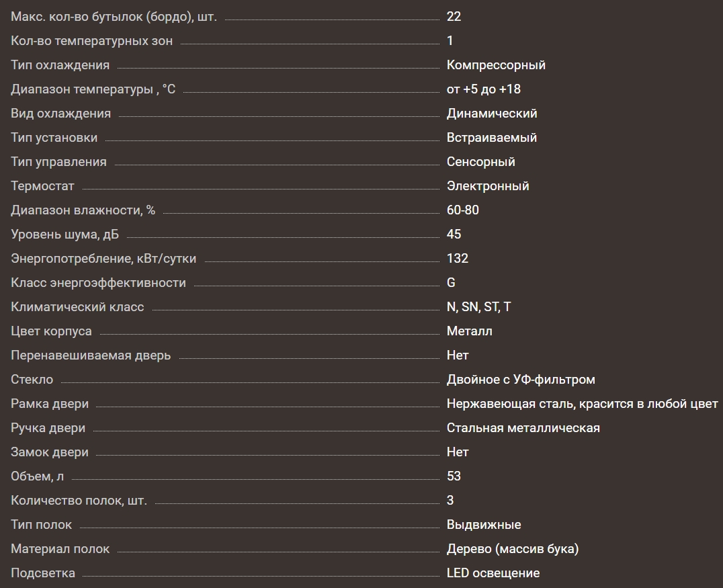This screenshot has width=723, height=588.
Task: Click the energy consumption value '132'
Action: [x=457, y=259]
